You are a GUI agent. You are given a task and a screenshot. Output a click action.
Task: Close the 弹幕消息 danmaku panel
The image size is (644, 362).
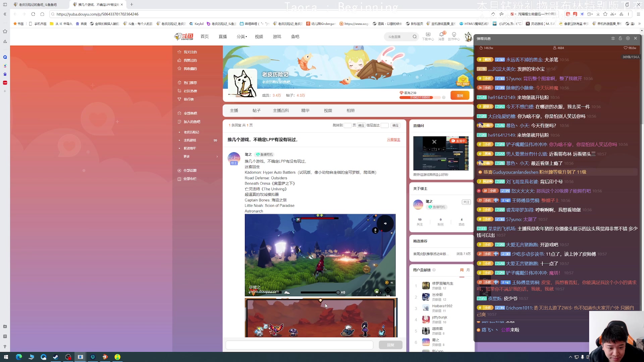point(635,39)
